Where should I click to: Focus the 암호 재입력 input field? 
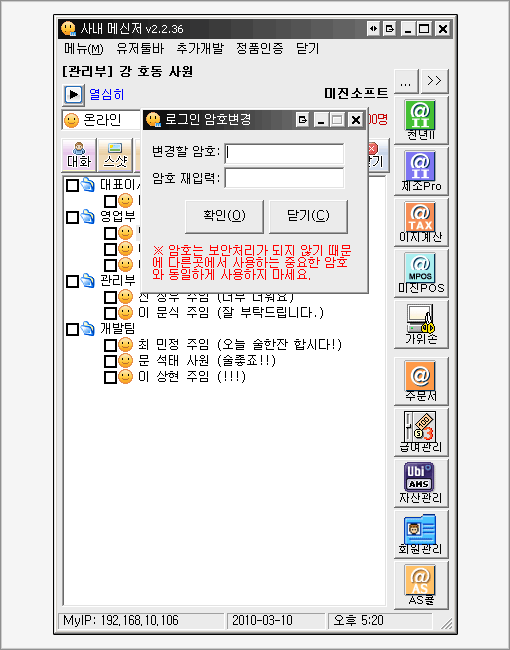284,178
